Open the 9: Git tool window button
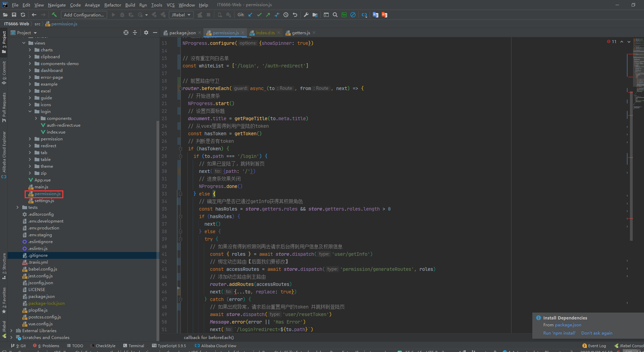 click(x=18, y=345)
